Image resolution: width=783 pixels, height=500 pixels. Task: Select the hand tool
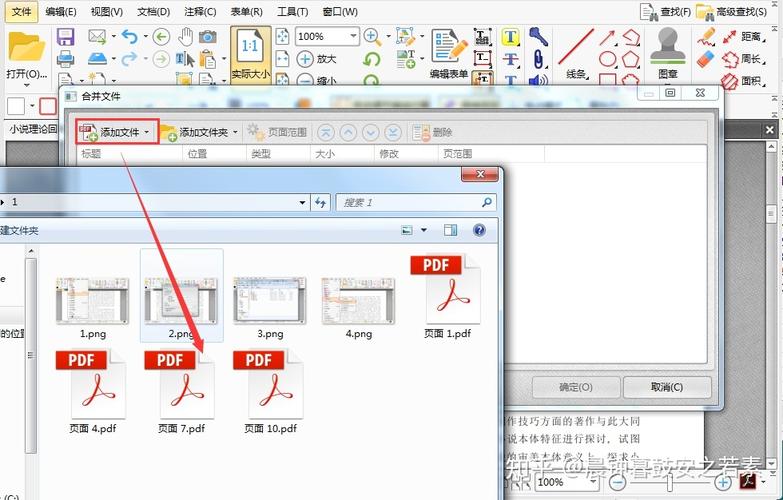tap(186, 36)
